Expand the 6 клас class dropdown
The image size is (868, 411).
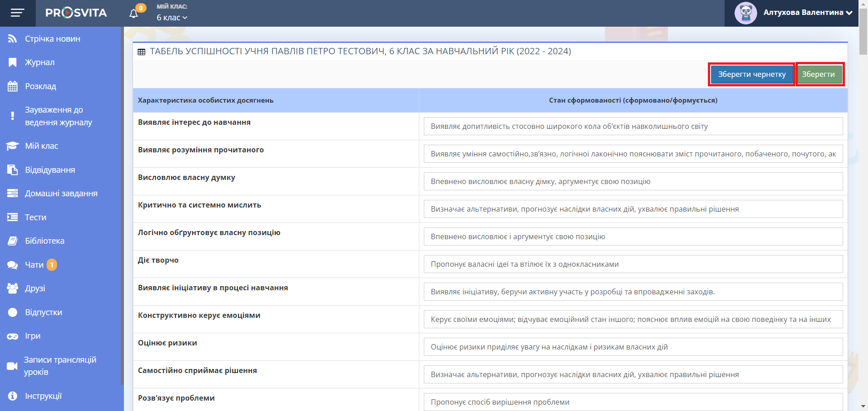(x=172, y=18)
